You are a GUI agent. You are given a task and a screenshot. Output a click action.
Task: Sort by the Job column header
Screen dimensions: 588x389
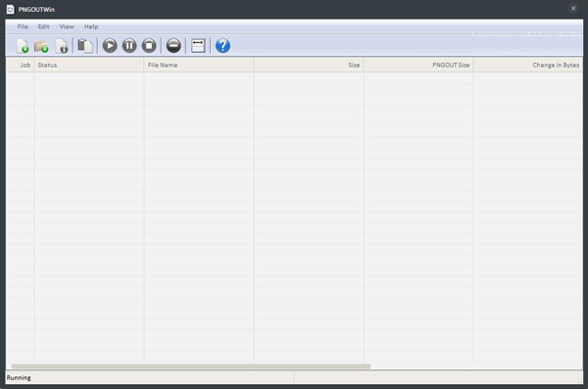point(21,65)
